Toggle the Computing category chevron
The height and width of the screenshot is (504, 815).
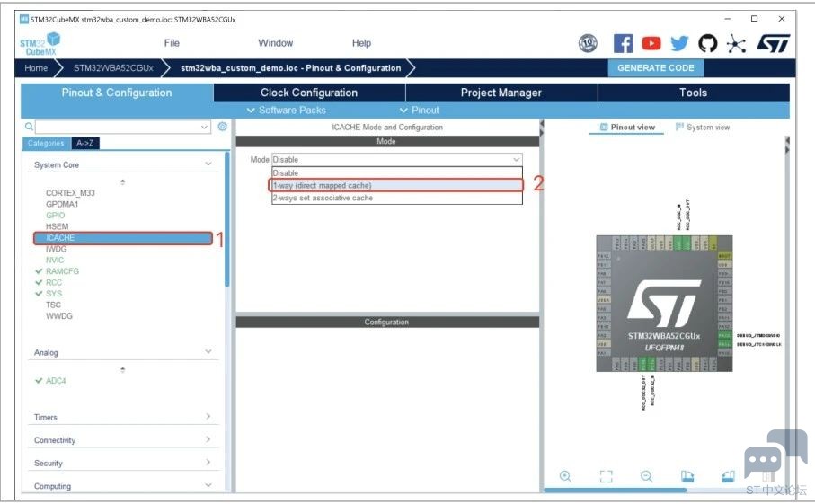[x=208, y=485]
